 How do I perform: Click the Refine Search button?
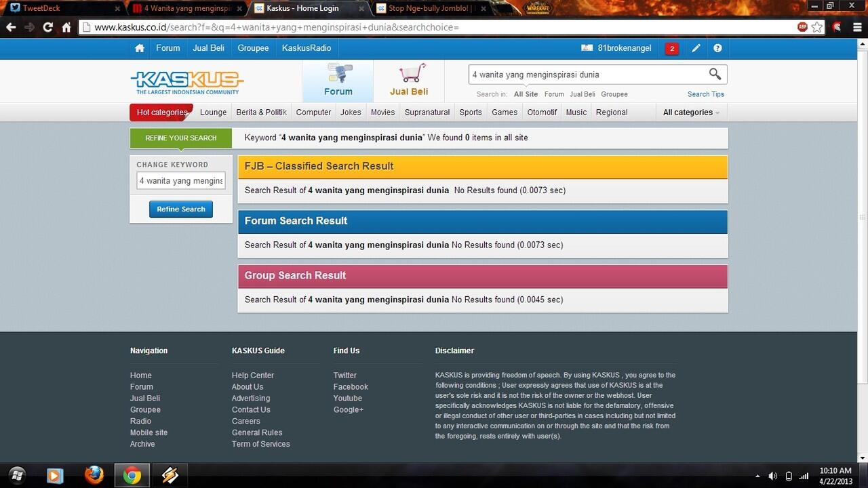tap(181, 209)
